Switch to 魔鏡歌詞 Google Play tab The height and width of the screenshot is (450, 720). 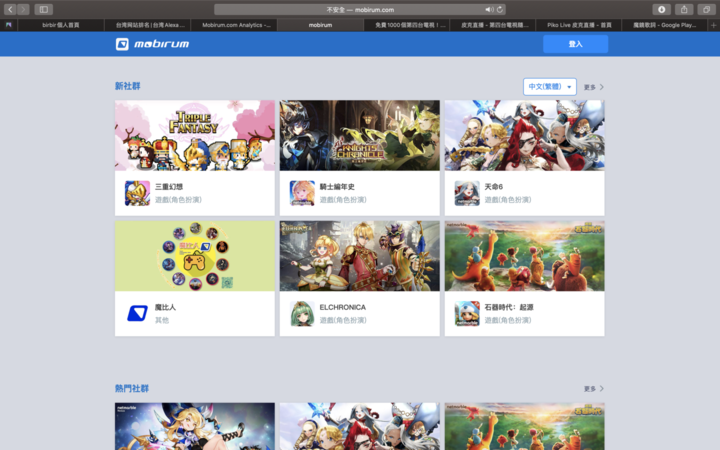665,25
